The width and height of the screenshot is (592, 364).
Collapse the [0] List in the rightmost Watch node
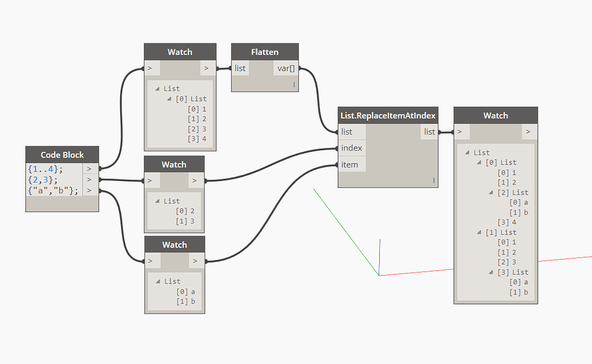pyautogui.click(x=478, y=162)
